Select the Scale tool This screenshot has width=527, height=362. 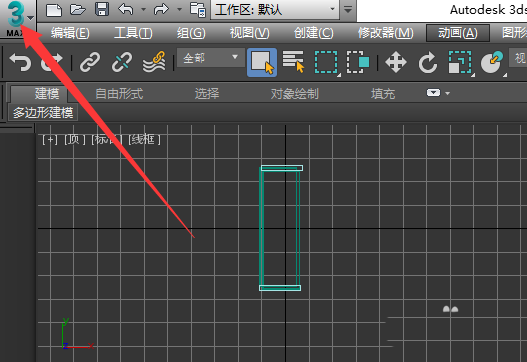[460, 62]
